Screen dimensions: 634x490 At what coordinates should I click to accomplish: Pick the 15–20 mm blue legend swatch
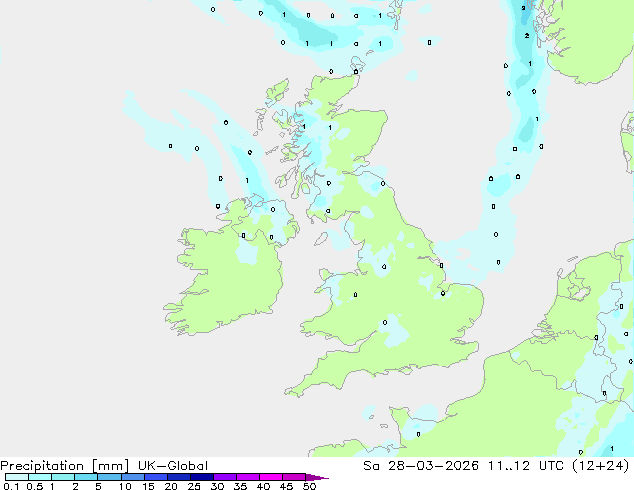[155, 477]
